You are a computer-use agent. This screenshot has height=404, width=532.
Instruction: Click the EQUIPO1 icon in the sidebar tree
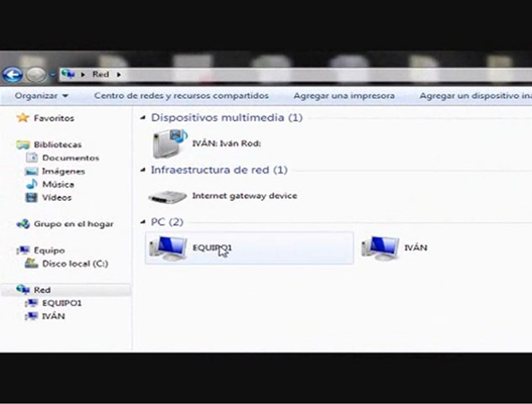pyautogui.click(x=31, y=303)
